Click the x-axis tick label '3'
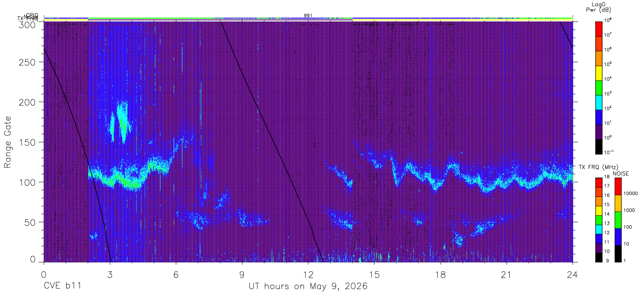The height and width of the screenshot is (297, 644). point(110,274)
